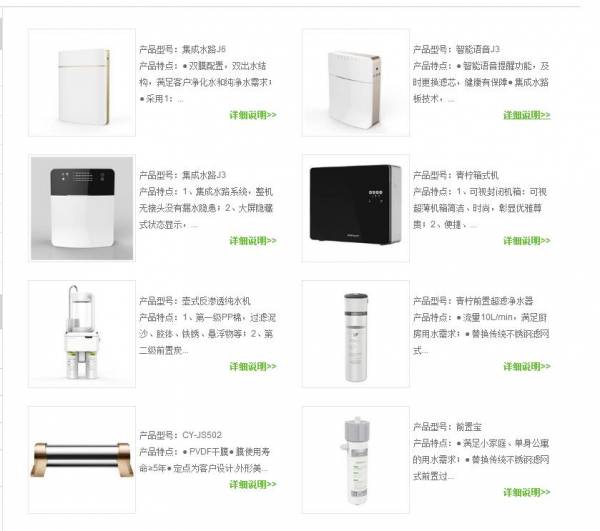View 详细说明>> details for 前置宝

coord(527,492)
